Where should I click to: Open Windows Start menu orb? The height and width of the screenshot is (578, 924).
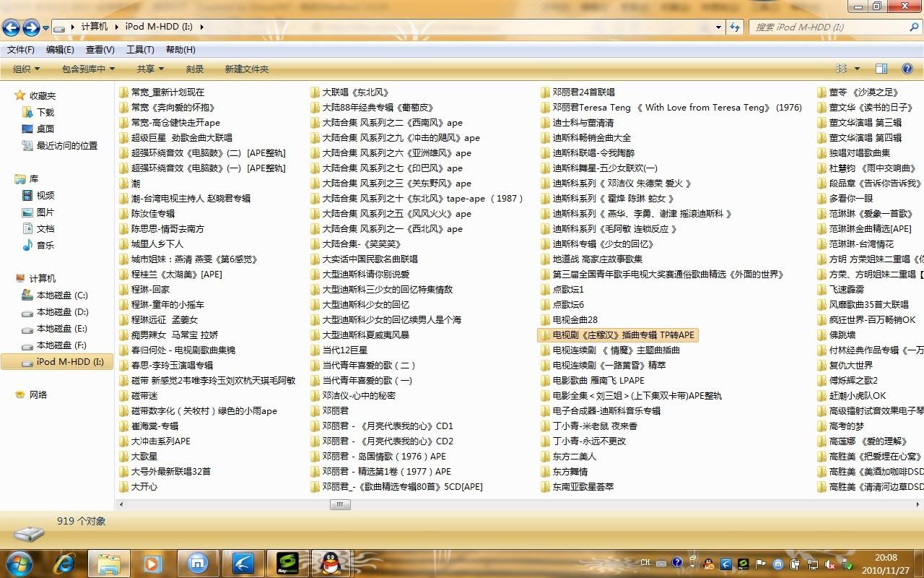tap(19, 563)
